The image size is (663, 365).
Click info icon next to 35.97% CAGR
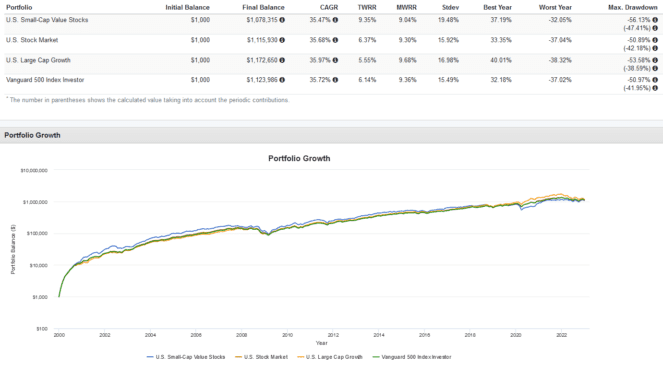pyautogui.click(x=335, y=60)
